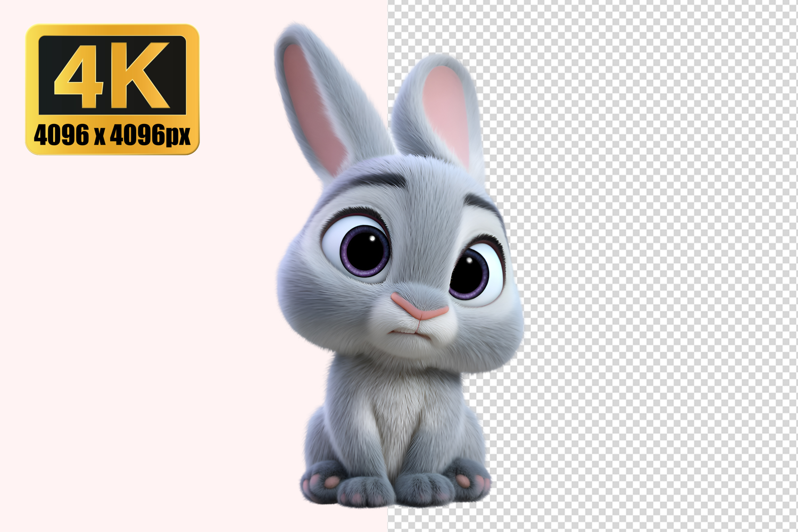Viewport: 798px width, 532px height.
Task: Click the large "4" in the gold badge
Action: point(79,76)
